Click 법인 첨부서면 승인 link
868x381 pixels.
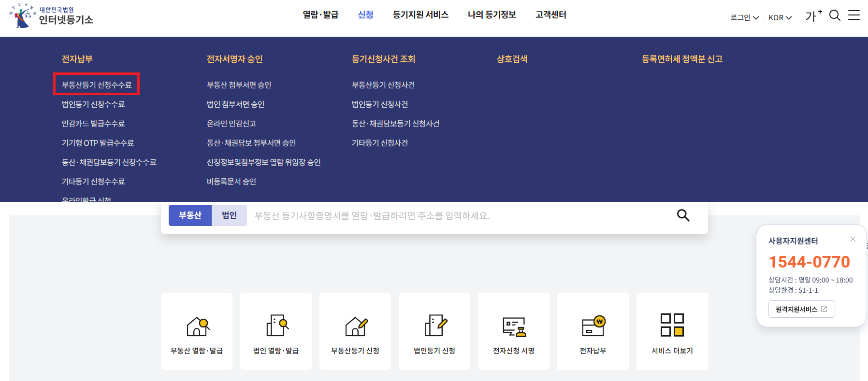click(235, 104)
